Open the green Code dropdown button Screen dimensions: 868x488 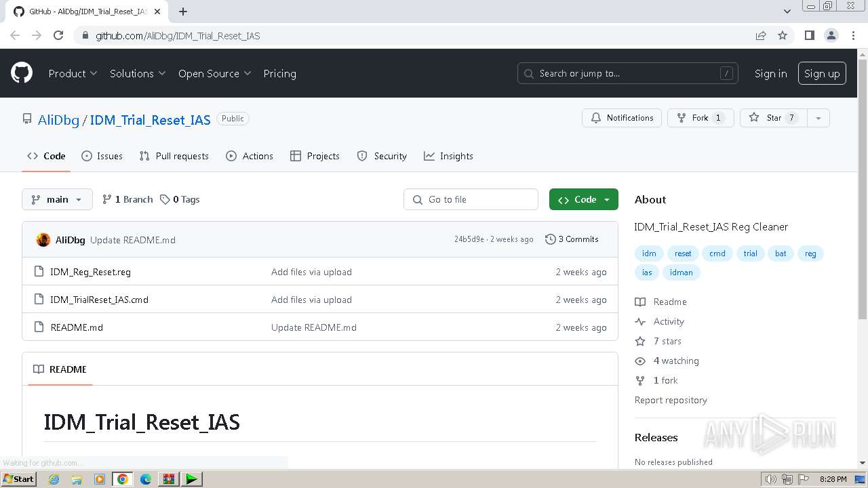pyautogui.click(x=584, y=199)
